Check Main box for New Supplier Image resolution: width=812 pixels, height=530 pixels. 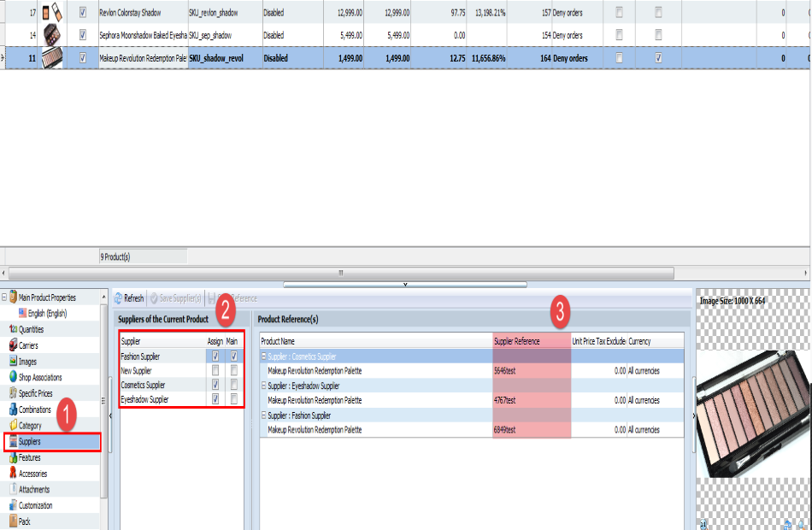coord(234,370)
